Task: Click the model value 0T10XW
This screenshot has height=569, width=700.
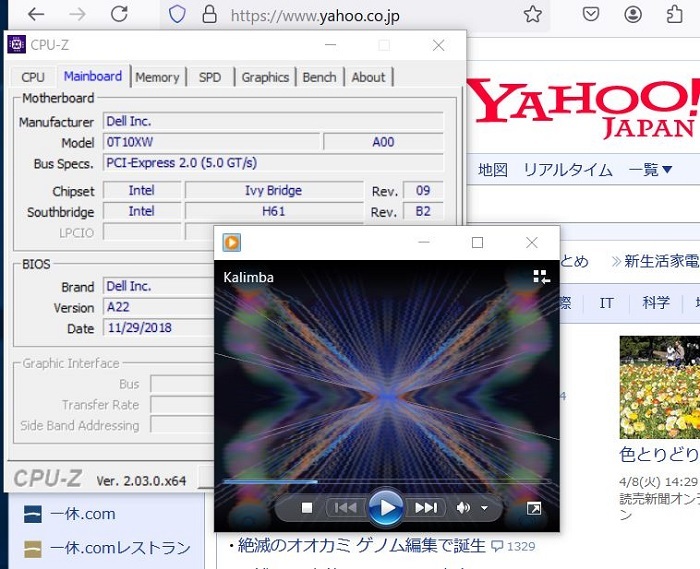Action: [x=212, y=142]
